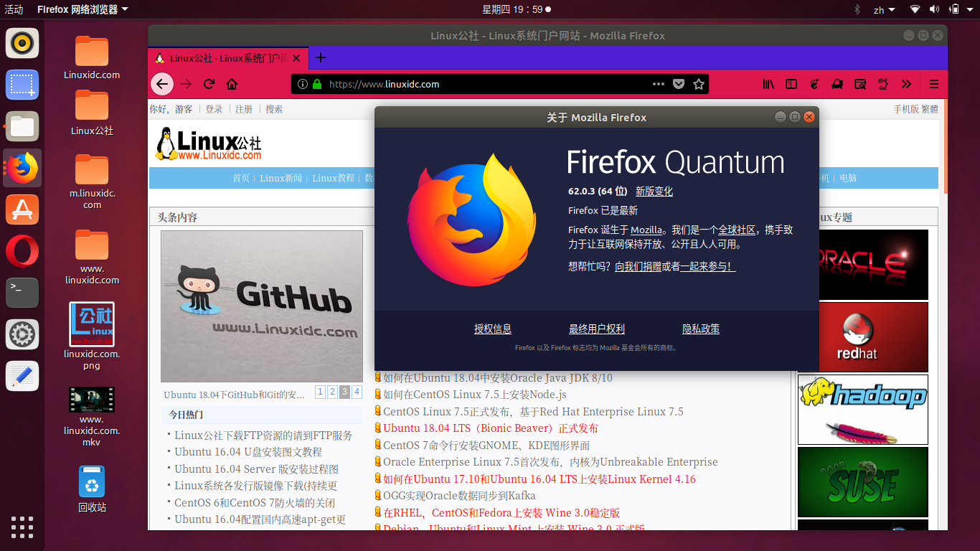Open the 活动 Activities overview
Image resolution: width=980 pixels, height=551 pixels.
(x=14, y=9)
